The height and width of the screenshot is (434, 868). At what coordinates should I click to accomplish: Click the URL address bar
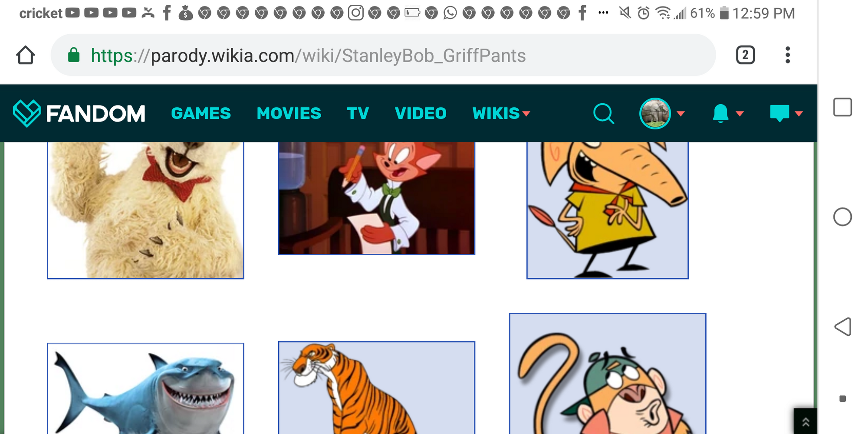pyautogui.click(x=382, y=56)
